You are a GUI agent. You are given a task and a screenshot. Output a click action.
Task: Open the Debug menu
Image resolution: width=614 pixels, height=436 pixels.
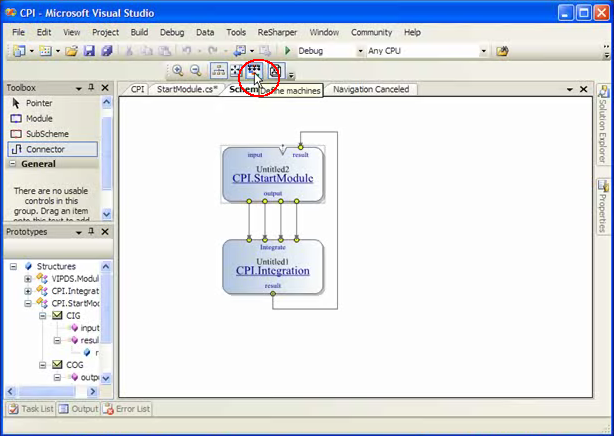[x=172, y=33]
